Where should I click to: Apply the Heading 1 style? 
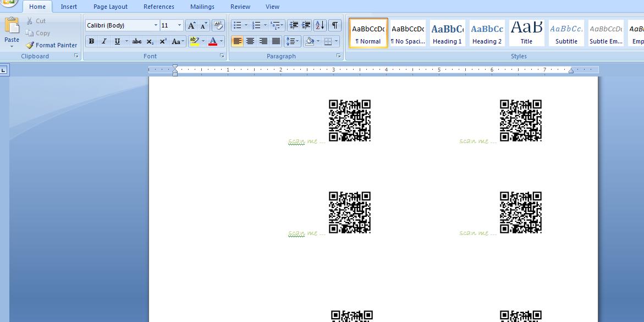(x=447, y=33)
